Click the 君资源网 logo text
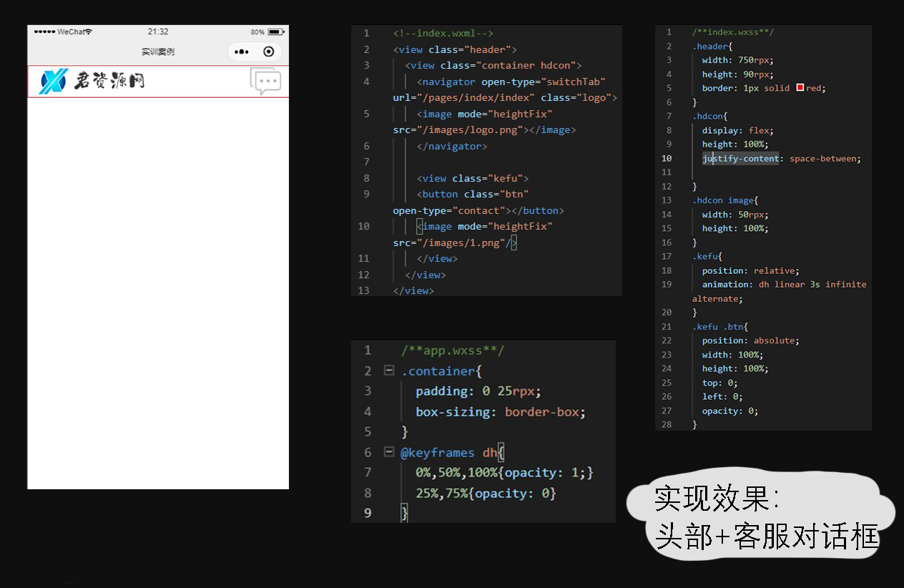Image resolution: width=904 pixels, height=588 pixels. (x=109, y=81)
